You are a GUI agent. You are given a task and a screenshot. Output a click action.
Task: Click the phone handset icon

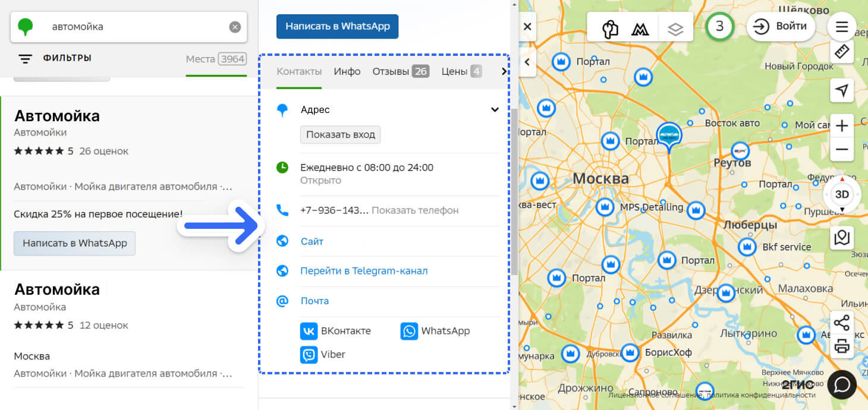[x=282, y=210]
